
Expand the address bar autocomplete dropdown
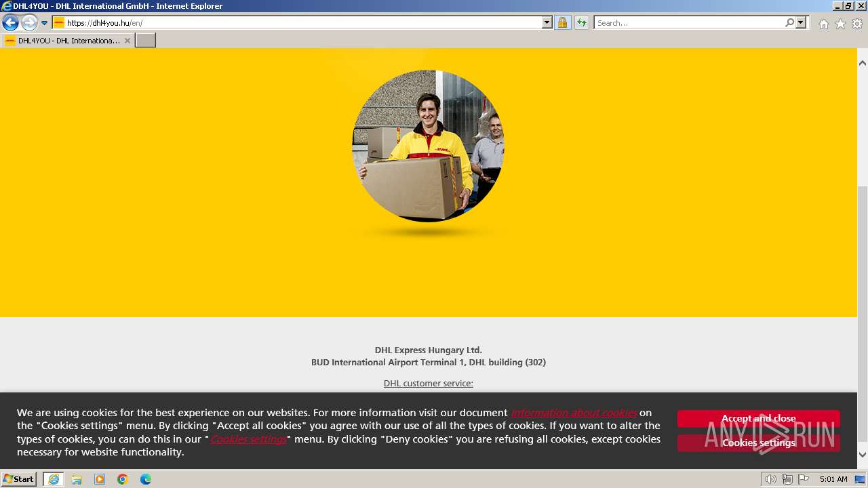point(547,23)
